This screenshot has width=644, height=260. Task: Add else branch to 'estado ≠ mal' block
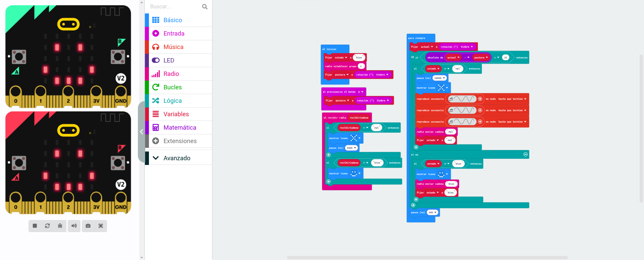tap(416, 147)
